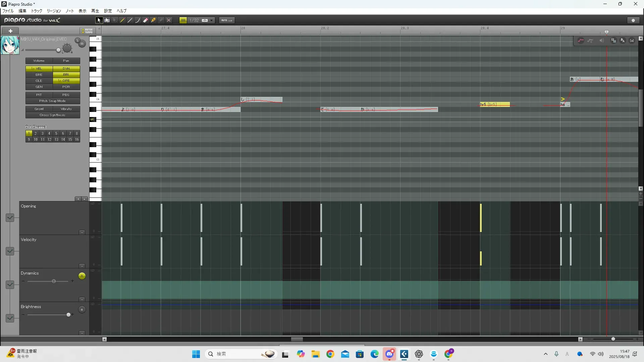This screenshot has width=644, height=362.
Task: Click the phoneme bracket [a] display icon
Action: coord(632,41)
